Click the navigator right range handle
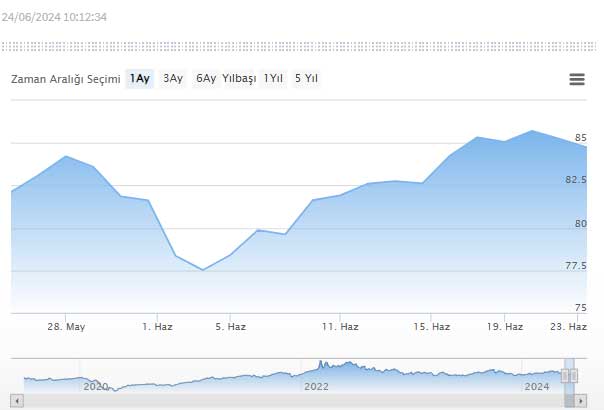The width and height of the screenshot is (604, 410). [574, 375]
